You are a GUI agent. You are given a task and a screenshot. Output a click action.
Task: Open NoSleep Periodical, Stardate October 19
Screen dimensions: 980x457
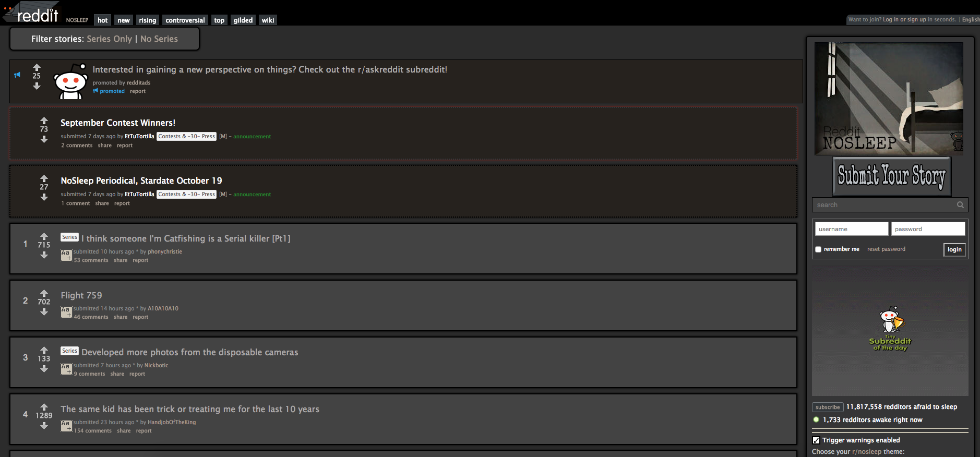pos(141,181)
